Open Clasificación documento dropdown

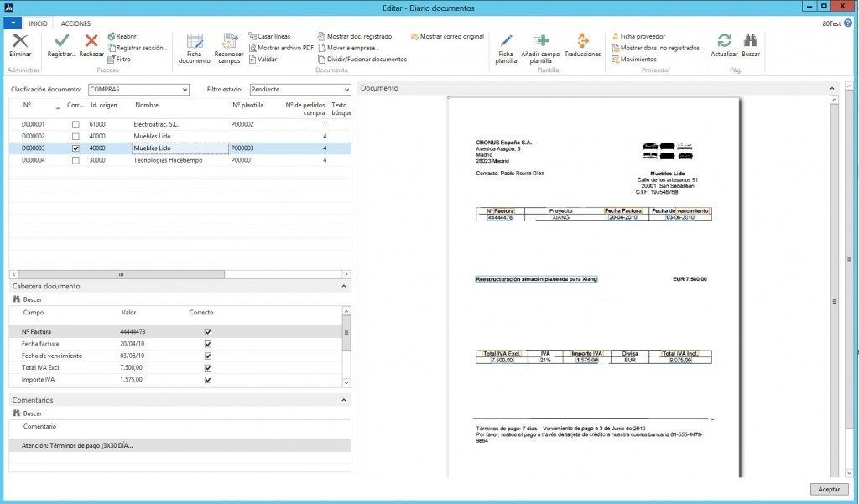pos(185,89)
